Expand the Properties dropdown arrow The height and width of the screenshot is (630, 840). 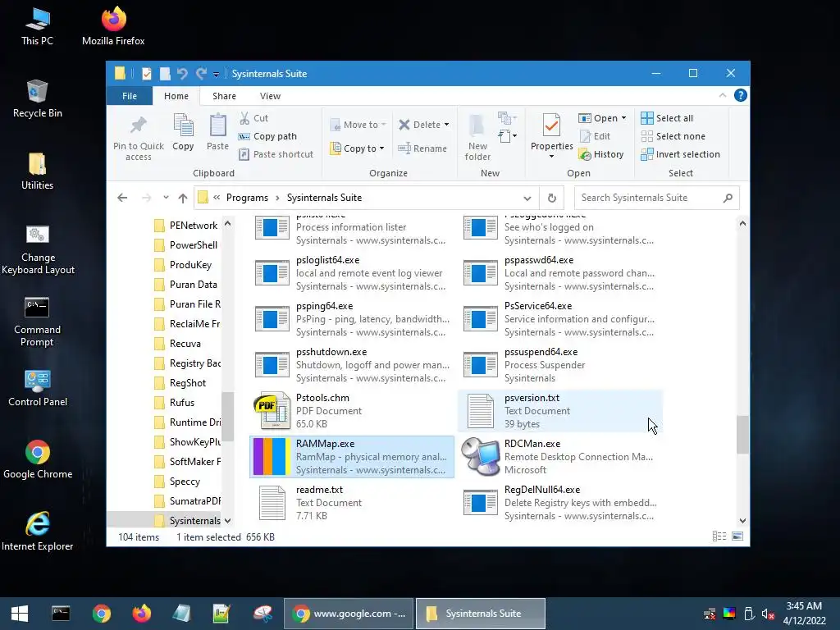point(551,157)
